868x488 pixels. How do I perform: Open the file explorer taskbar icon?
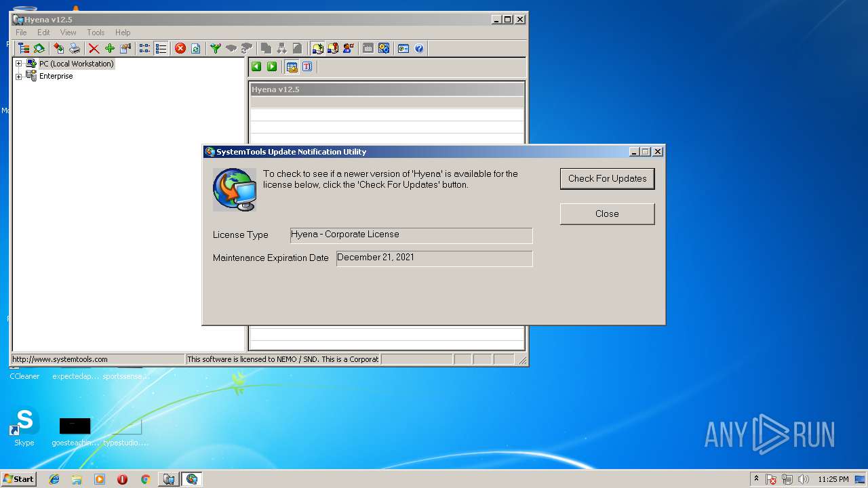click(x=77, y=479)
